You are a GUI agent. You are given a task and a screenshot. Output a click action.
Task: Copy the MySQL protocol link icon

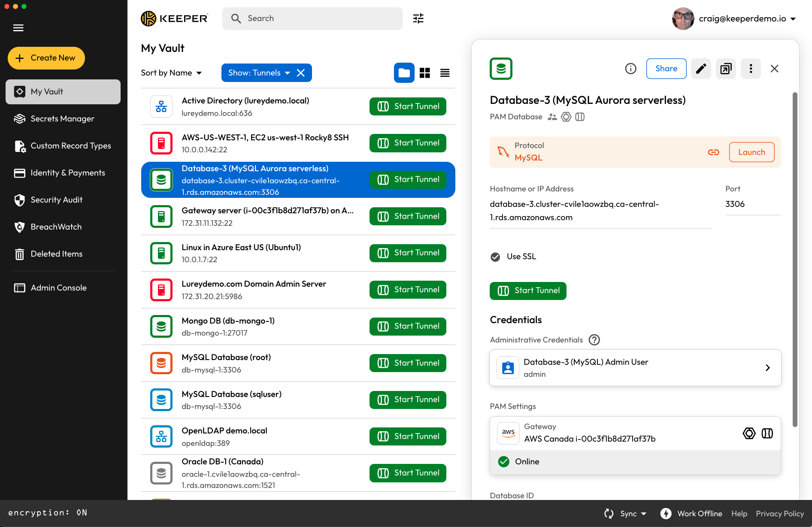[x=713, y=152]
